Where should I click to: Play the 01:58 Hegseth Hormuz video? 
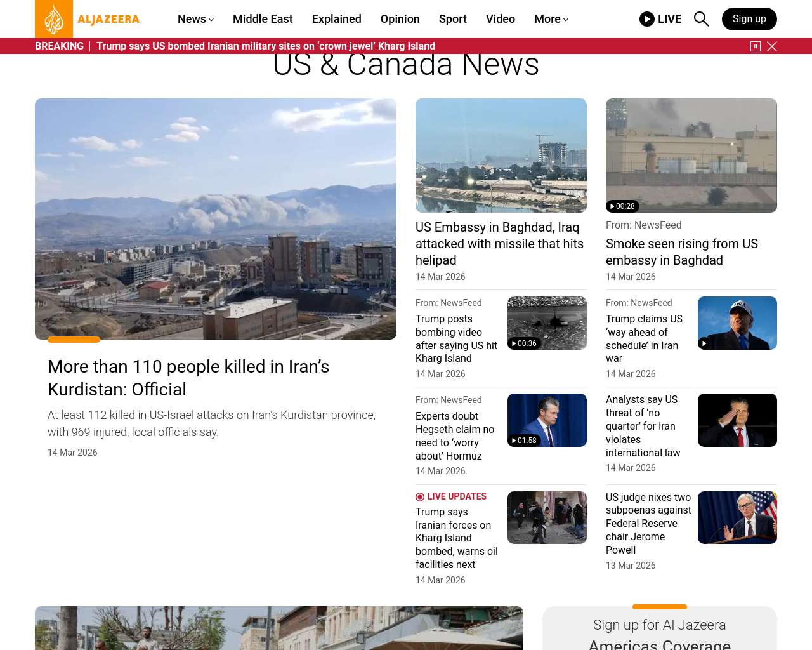click(x=547, y=420)
